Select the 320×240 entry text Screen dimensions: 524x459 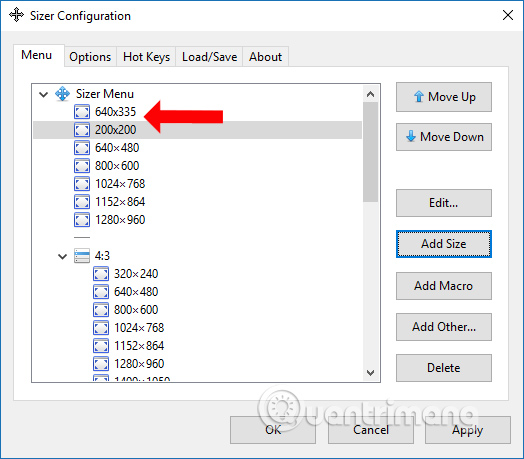point(136,274)
